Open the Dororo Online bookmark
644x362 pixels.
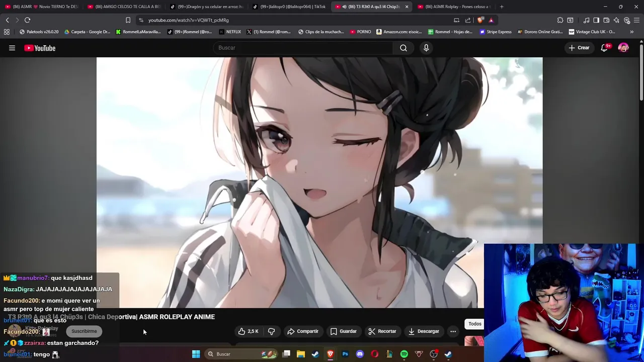(x=540, y=32)
